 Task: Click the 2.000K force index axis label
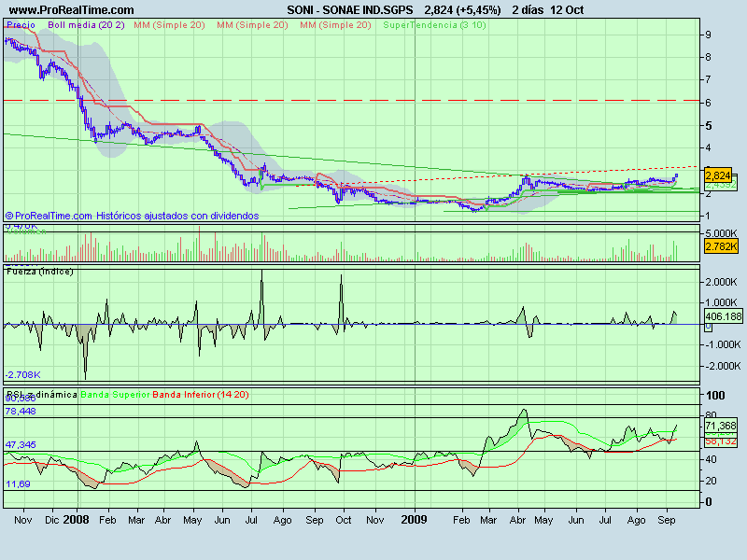point(721,283)
